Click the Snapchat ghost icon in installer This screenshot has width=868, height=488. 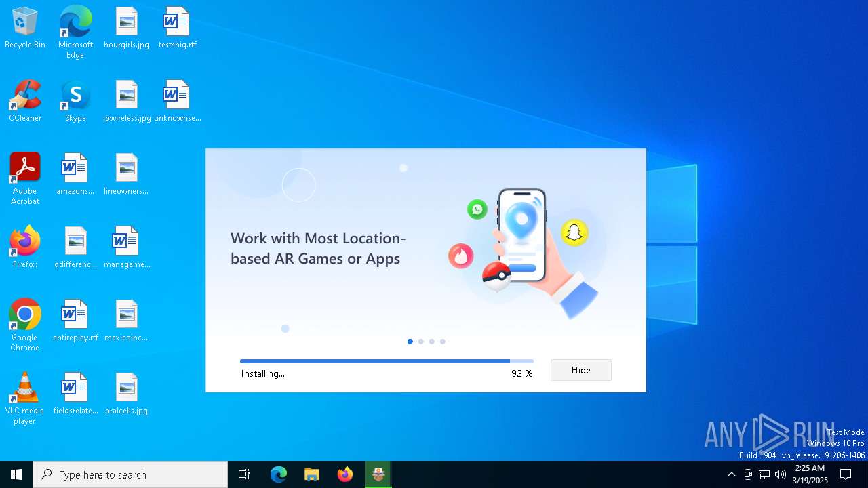574,232
